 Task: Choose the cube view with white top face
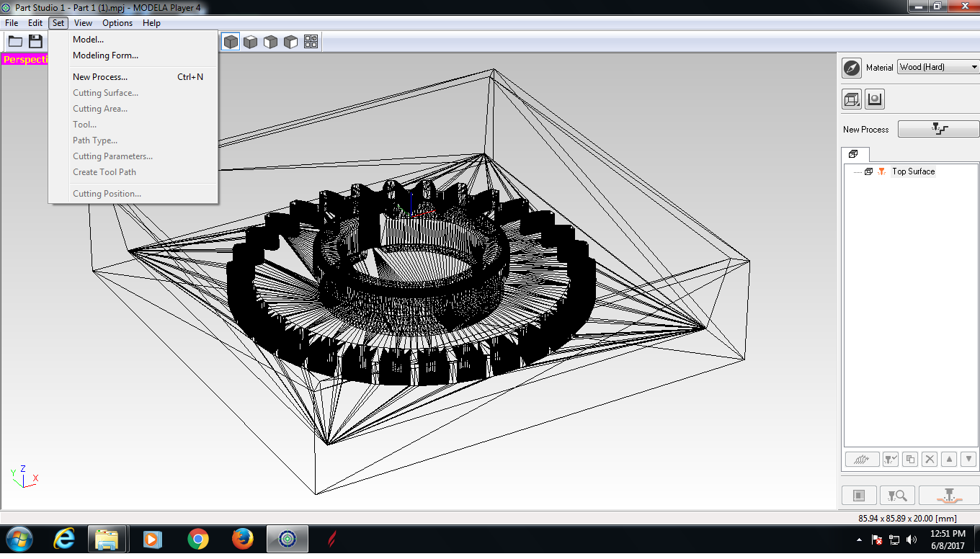point(250,42)
